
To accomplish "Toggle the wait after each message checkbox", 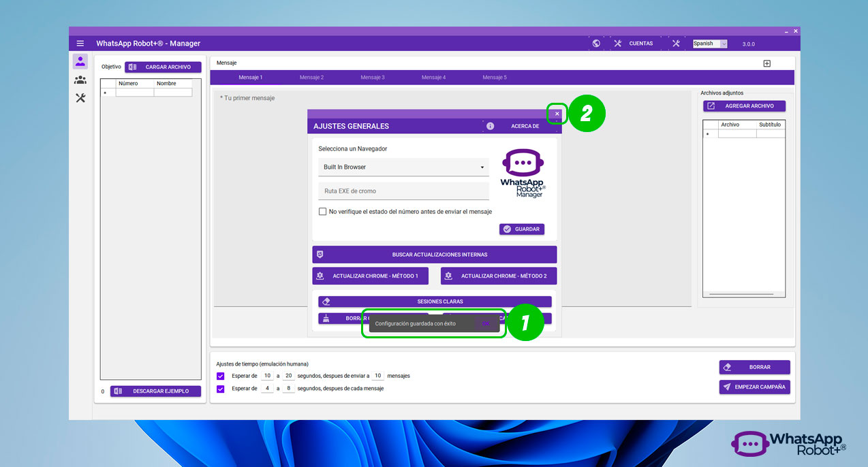I will tap(220, 389).
